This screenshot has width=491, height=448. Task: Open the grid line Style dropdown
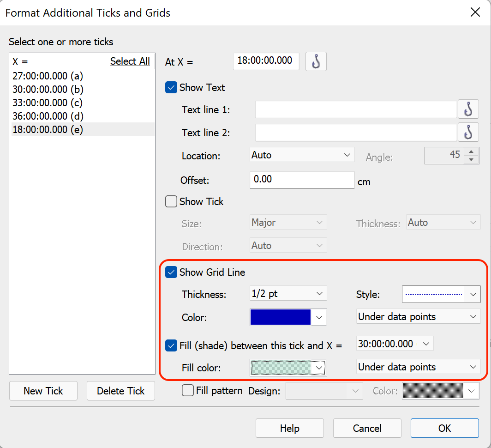(x=441, y=294)
